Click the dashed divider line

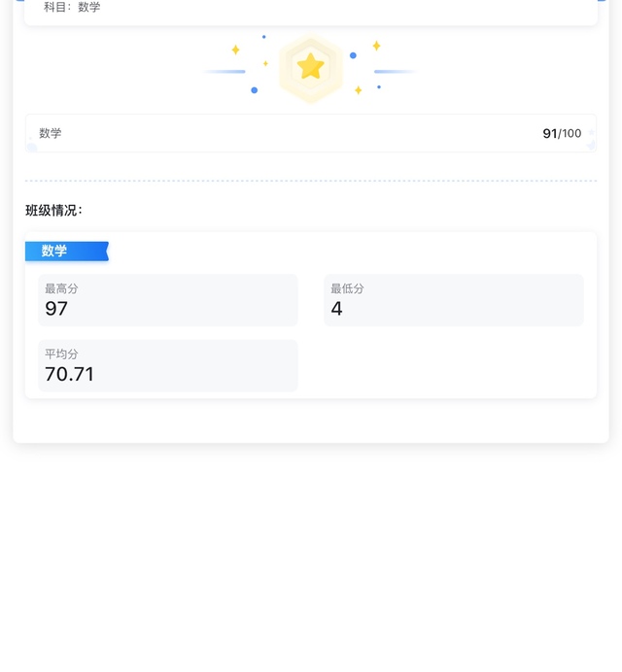[311, 181]
